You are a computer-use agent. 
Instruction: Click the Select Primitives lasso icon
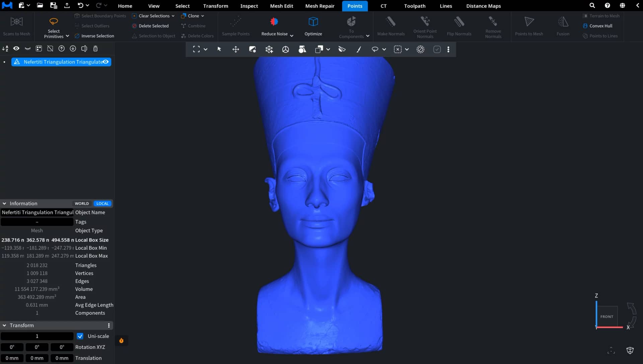coord(54,21)
